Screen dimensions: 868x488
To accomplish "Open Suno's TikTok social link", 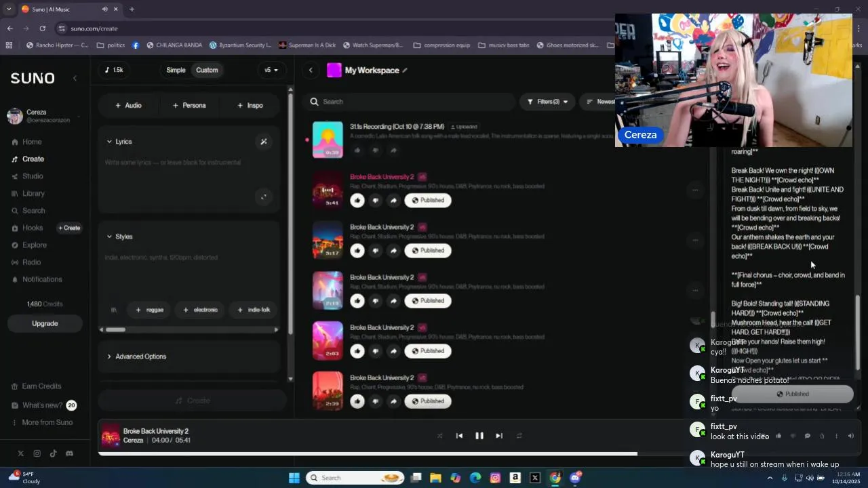I will (x=53, y=453).
